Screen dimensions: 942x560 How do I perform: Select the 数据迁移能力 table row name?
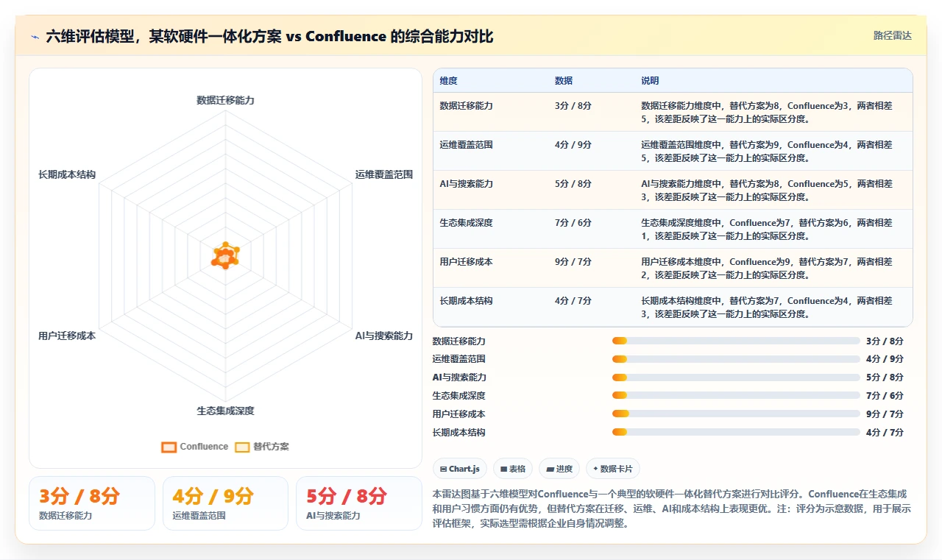(467, 106)
